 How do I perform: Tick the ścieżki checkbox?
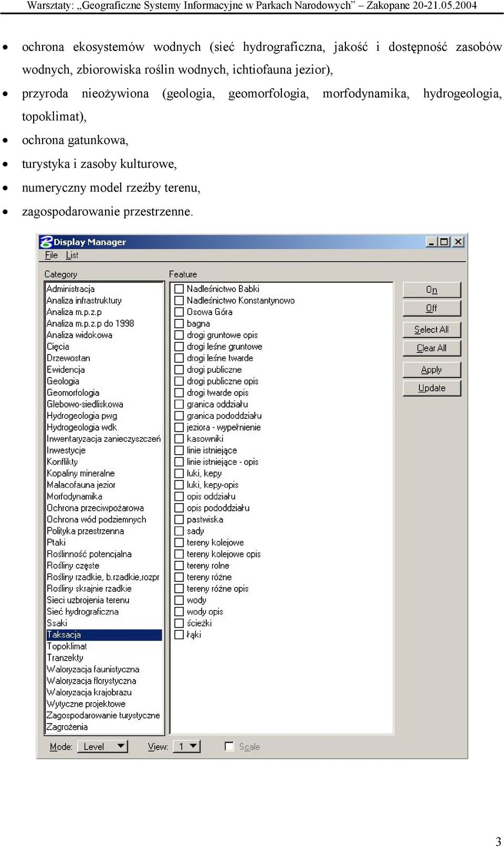[179, 624]
